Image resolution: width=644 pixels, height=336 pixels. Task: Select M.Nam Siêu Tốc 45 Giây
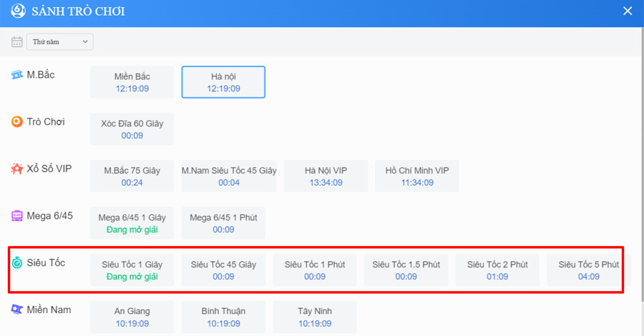(x=229, y=176)
